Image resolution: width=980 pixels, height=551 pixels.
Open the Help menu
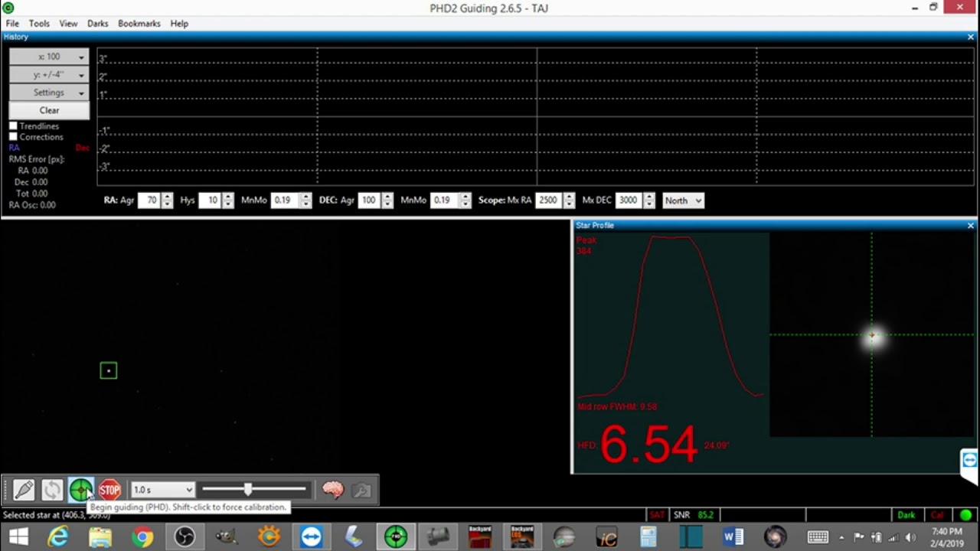[x=179, y=24]
